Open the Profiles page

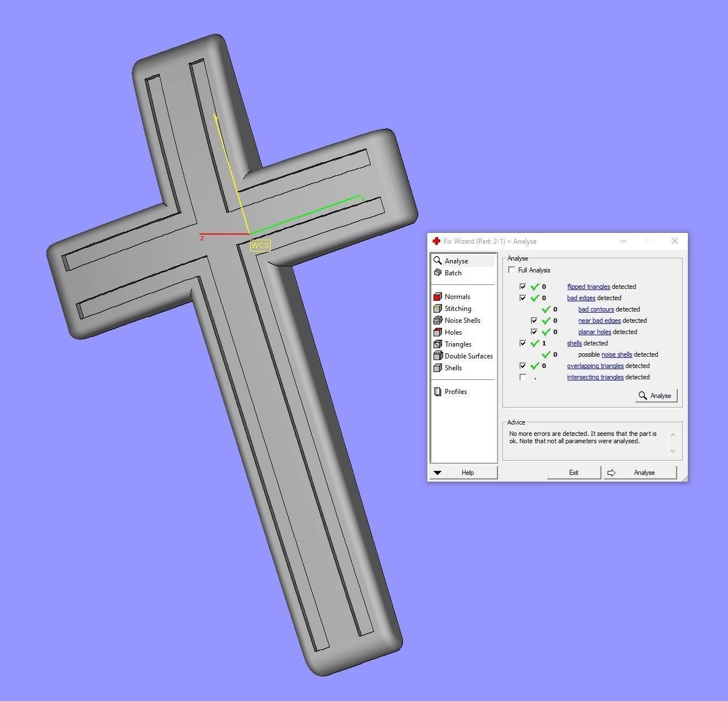click(456, 391)
